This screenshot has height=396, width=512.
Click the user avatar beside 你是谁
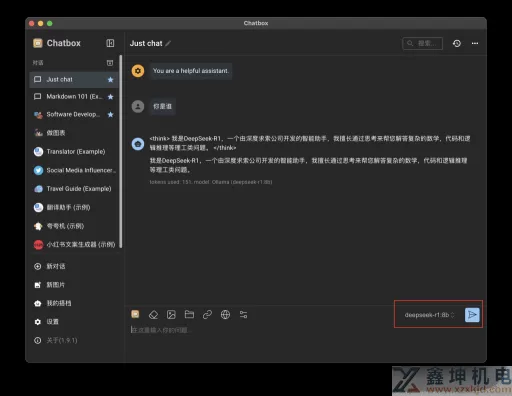point(138,107)
